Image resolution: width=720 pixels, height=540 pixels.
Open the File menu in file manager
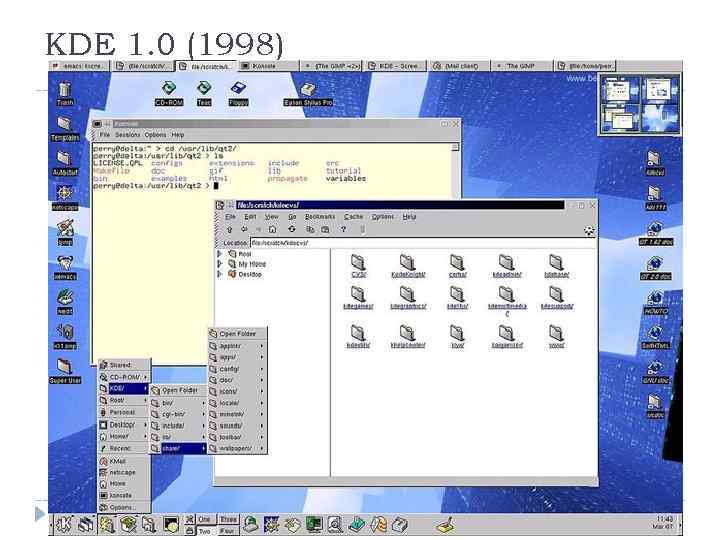point(231,217)
